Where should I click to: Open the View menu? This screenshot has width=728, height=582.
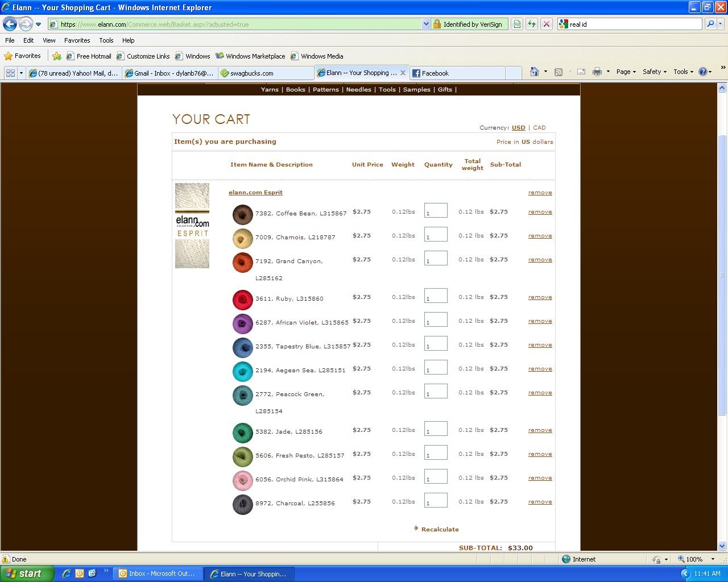(49, 40)
